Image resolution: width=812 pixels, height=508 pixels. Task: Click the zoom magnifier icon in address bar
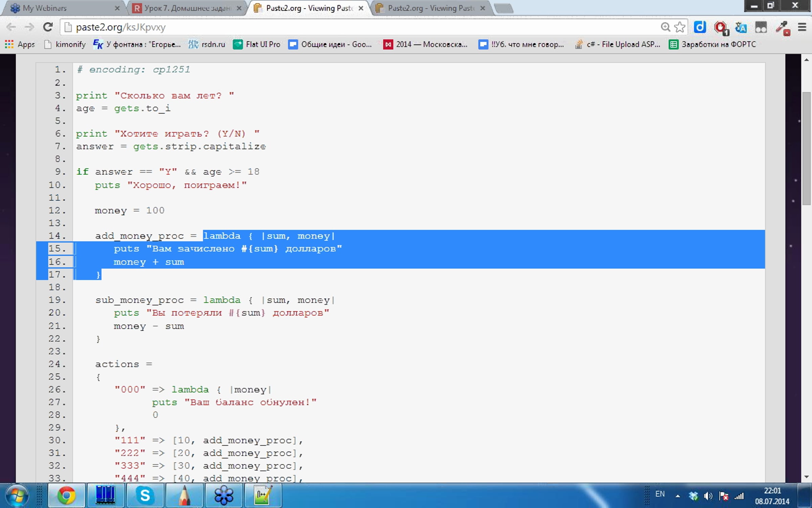pyautogui.click(x=665, y=27)
